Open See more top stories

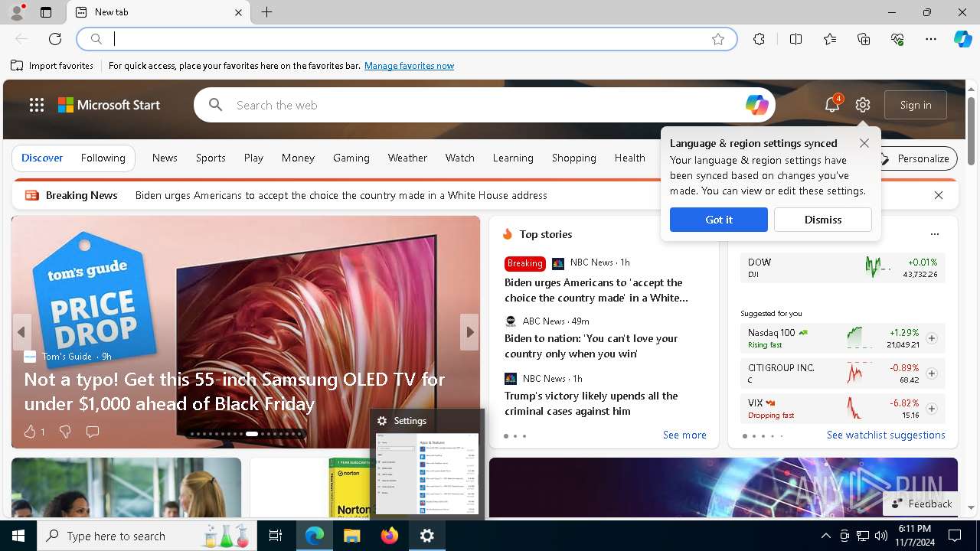684,435
